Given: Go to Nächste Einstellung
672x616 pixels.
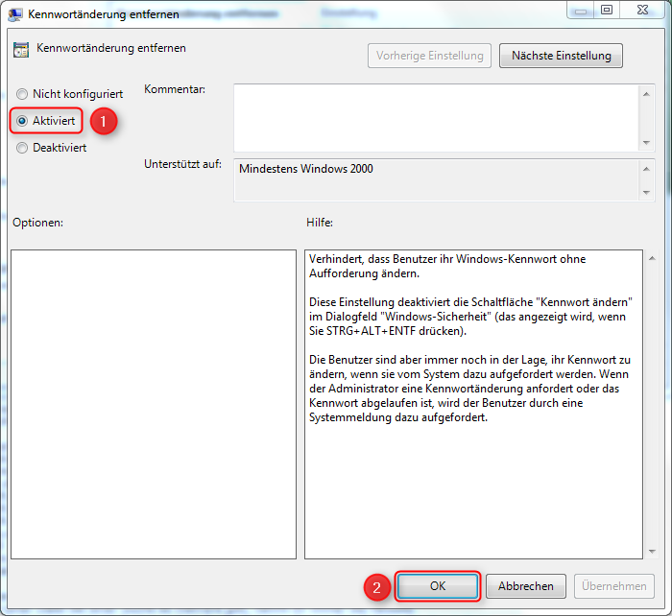Looking at the screenshot, I should (561, 56).
